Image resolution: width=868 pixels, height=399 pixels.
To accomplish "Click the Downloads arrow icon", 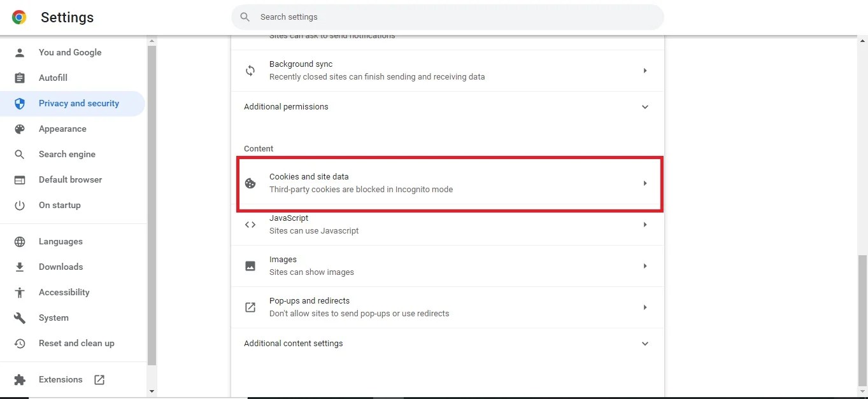I will [x=20, y=267].
